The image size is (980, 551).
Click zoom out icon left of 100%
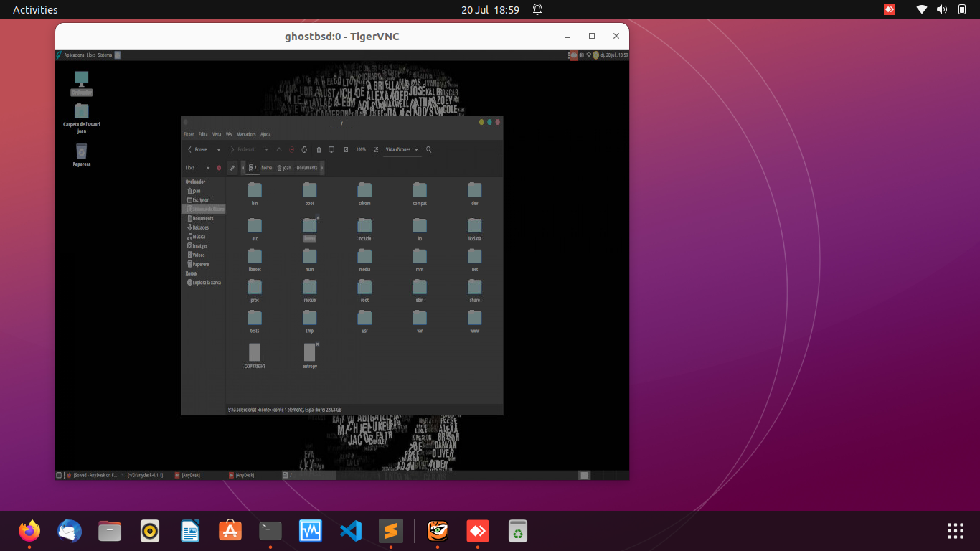tap(346, 150)
